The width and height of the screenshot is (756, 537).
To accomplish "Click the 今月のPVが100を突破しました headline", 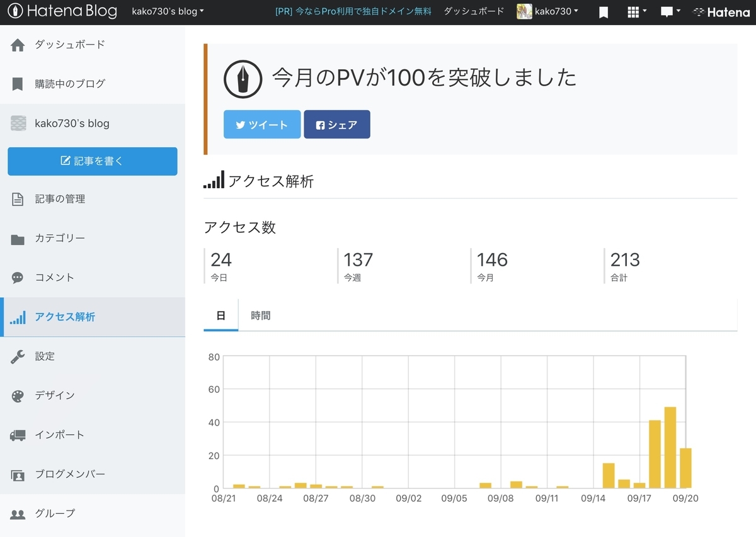I will point(424,78).
